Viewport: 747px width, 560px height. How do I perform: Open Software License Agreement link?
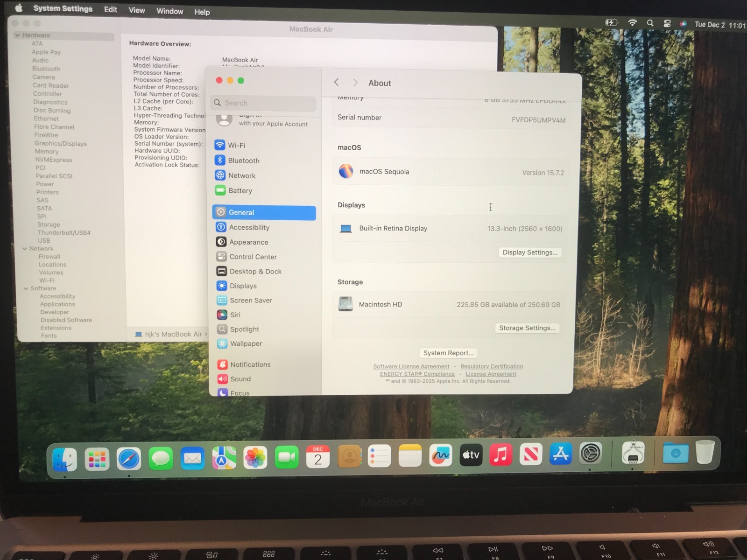[x=411, y=366]
